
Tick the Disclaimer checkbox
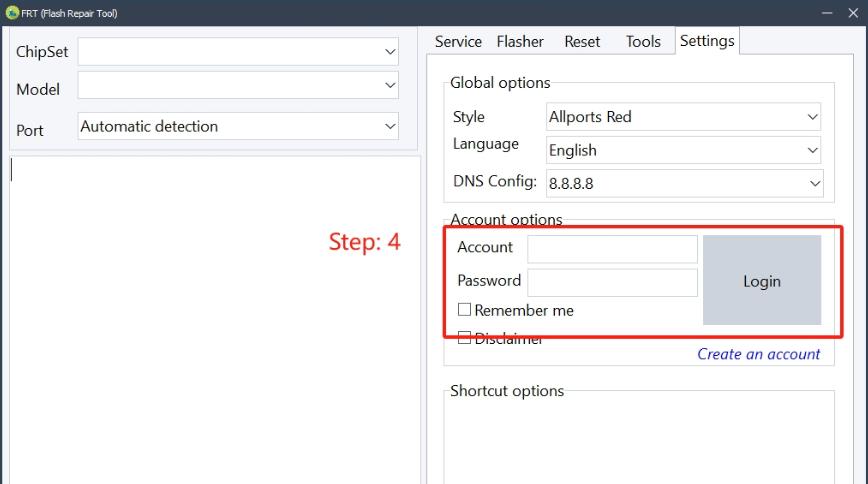point(464,338)
